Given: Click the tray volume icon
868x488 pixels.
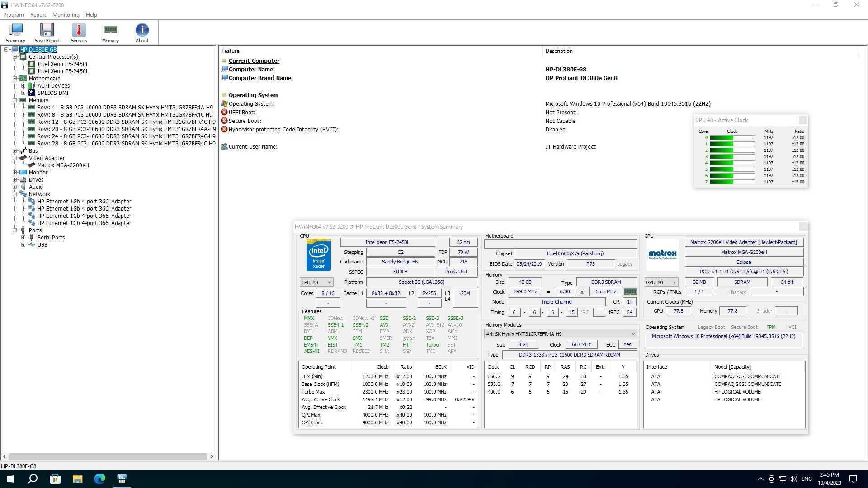Looking at the screenshot, I should [x=794, y=479].
